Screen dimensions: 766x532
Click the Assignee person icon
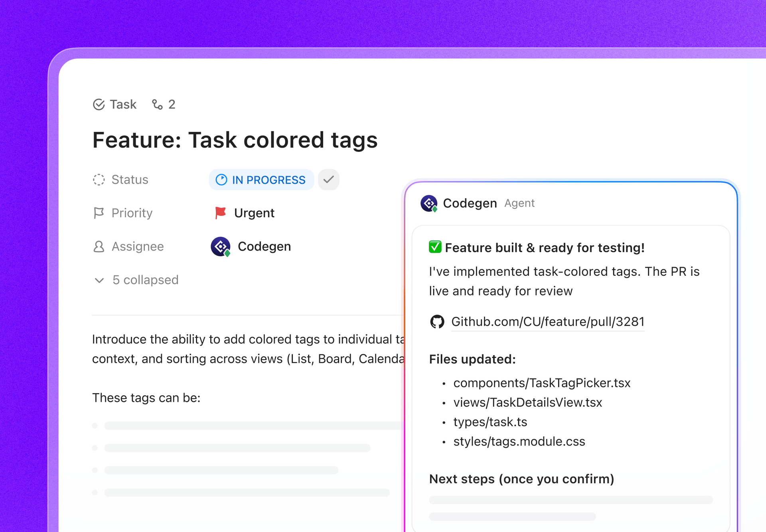[x=98, y=246]
